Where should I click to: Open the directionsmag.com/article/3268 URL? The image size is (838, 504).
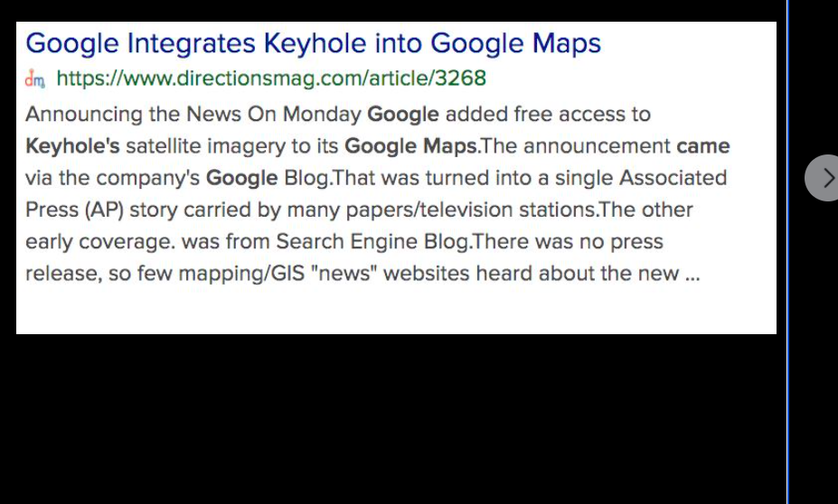tap(271, 79)
